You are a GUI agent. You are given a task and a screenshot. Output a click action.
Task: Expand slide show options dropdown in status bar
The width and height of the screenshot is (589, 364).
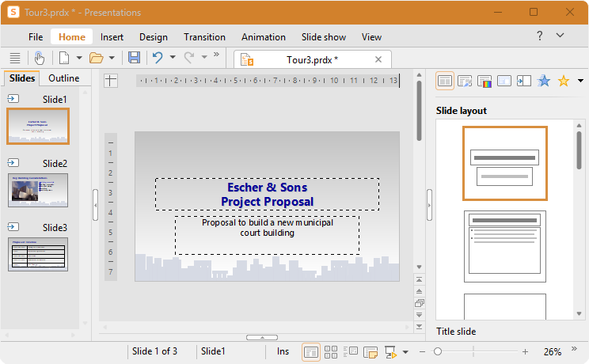point(405,352)
